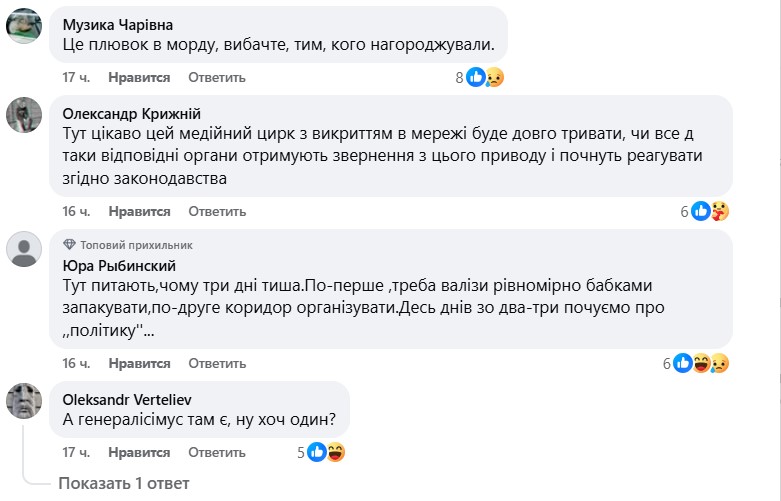Viewport: 781px width, 501px height.
Task: Click the 16 ч. timestamp on Олександр's comment
Action: coord(77,211)
